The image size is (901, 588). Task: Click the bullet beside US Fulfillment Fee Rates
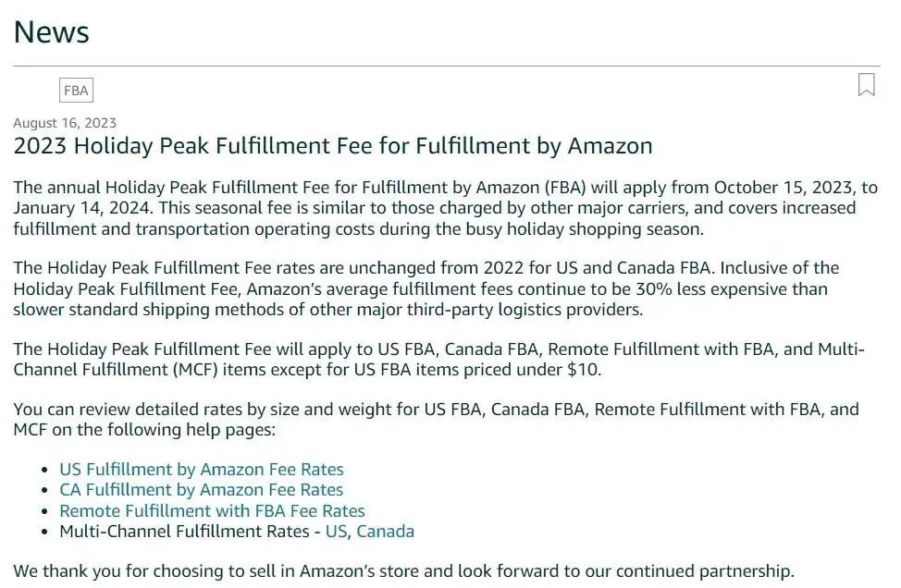(x=47, y=471)
